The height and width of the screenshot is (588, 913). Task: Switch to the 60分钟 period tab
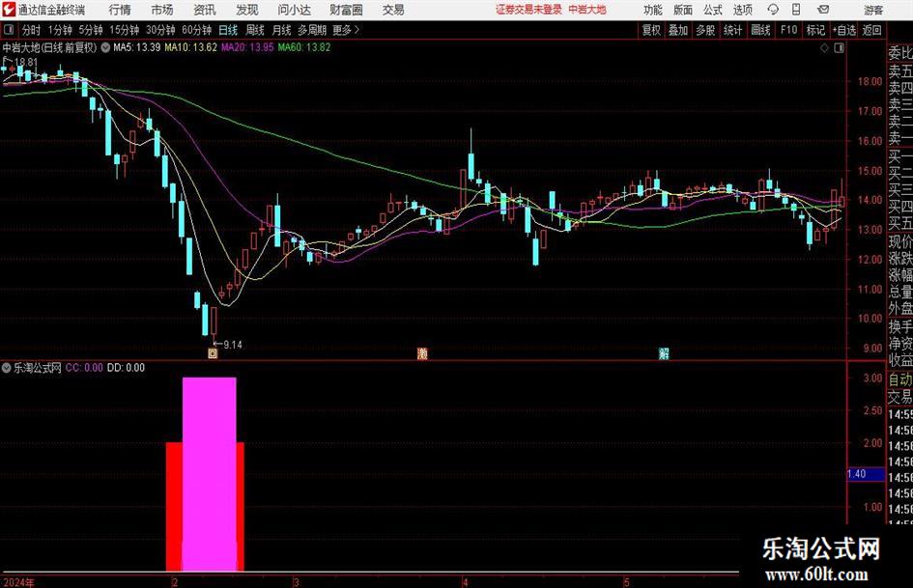point(196,30)
